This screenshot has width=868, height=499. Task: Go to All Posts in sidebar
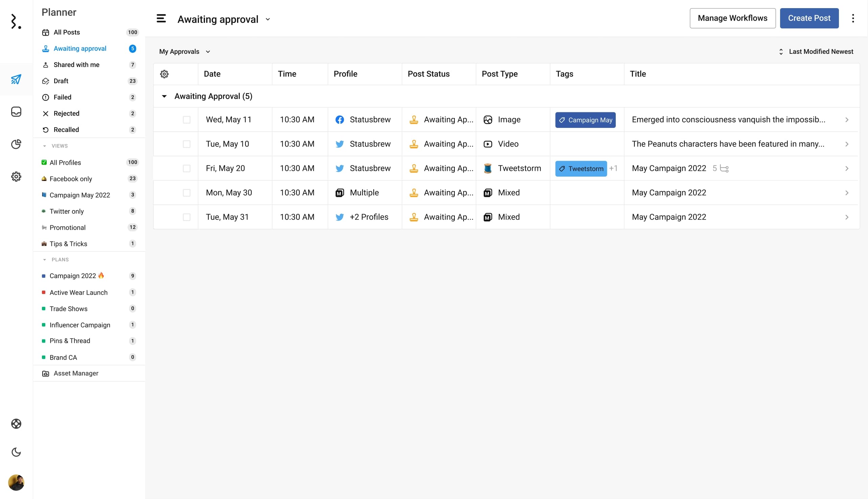(x=89, y=32)
